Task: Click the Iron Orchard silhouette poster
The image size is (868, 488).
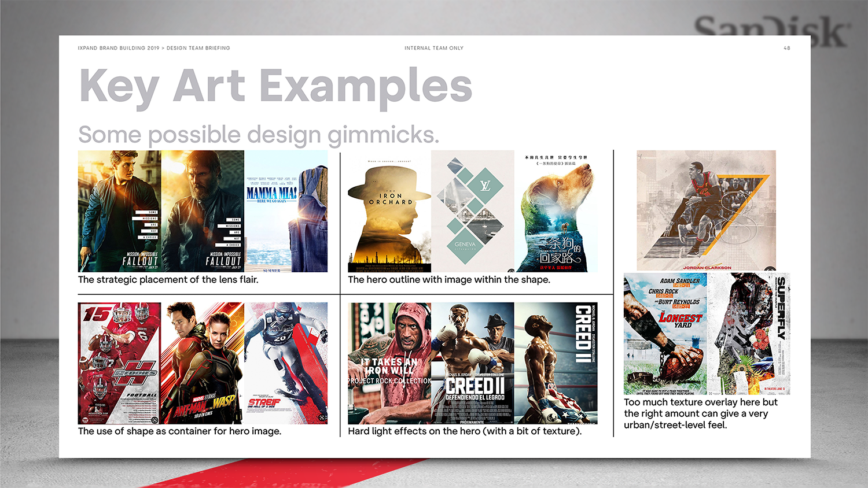Action: tap(389, 211)
